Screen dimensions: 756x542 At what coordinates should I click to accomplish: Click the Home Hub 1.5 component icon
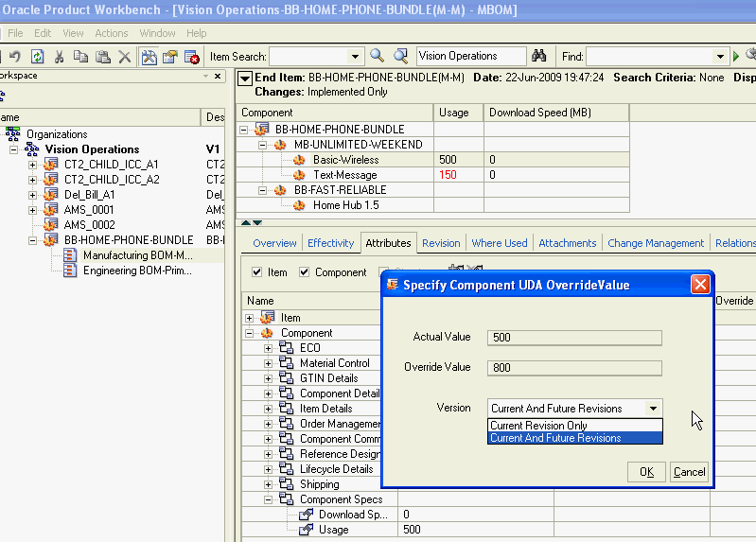pos(299,205)
